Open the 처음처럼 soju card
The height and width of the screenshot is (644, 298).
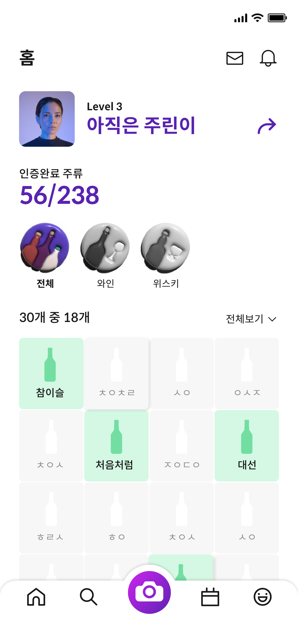point(116,446)
